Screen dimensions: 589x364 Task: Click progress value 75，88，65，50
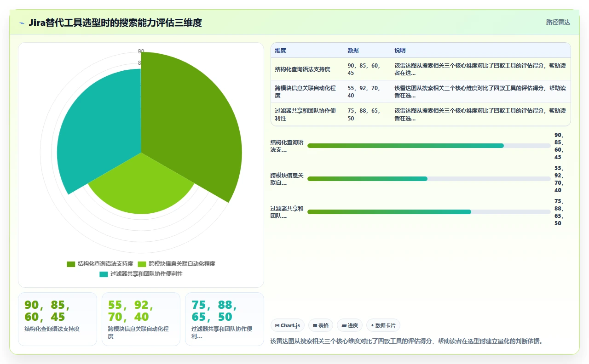(559, 212)
